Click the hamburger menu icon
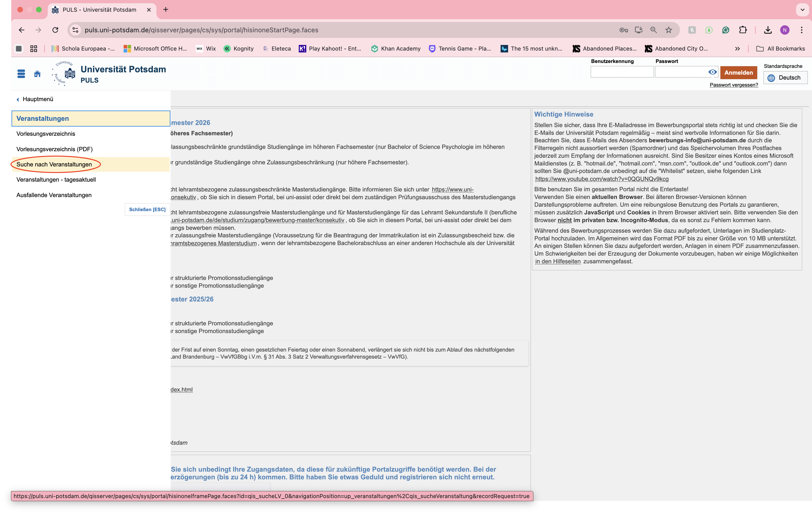 [x=21, y=73]
